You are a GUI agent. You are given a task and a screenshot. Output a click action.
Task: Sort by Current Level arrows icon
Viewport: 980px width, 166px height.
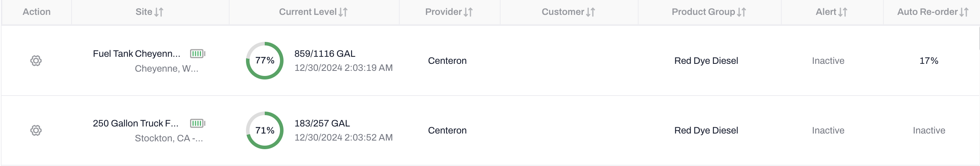pyautogui.click(x=343, y=12)
